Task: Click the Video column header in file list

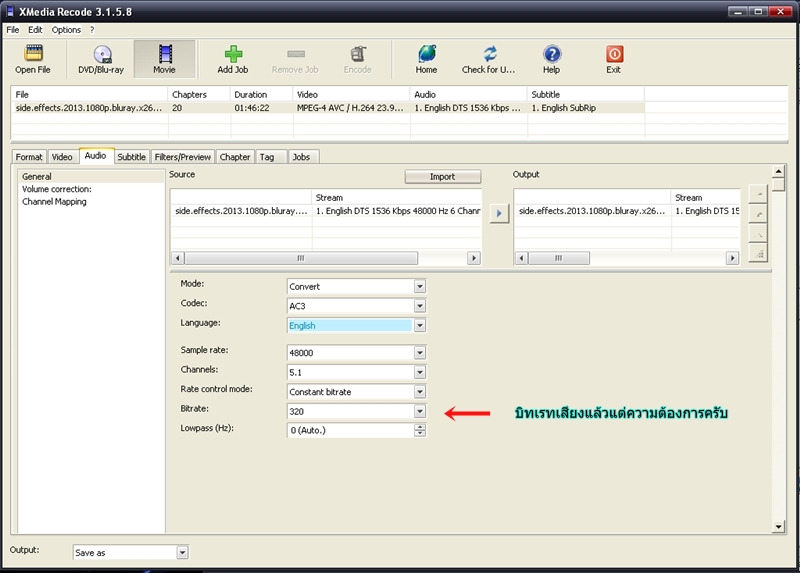Action: (x=352, y=95)
